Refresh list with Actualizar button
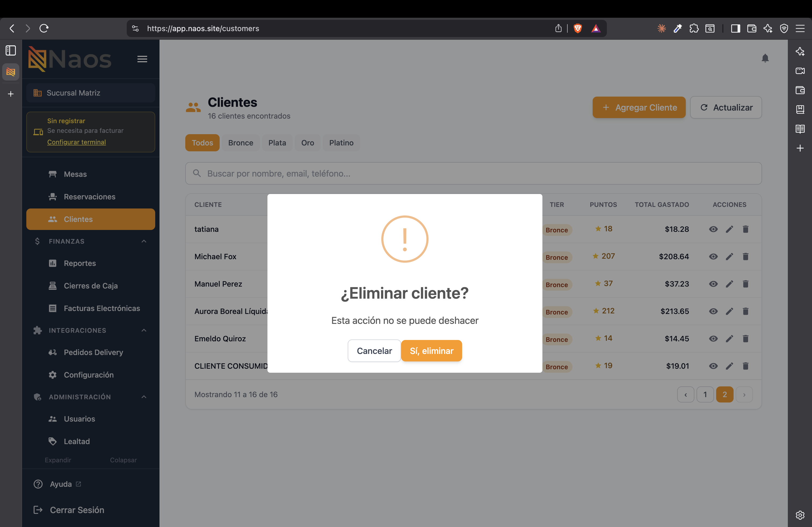 click(726, 107)
